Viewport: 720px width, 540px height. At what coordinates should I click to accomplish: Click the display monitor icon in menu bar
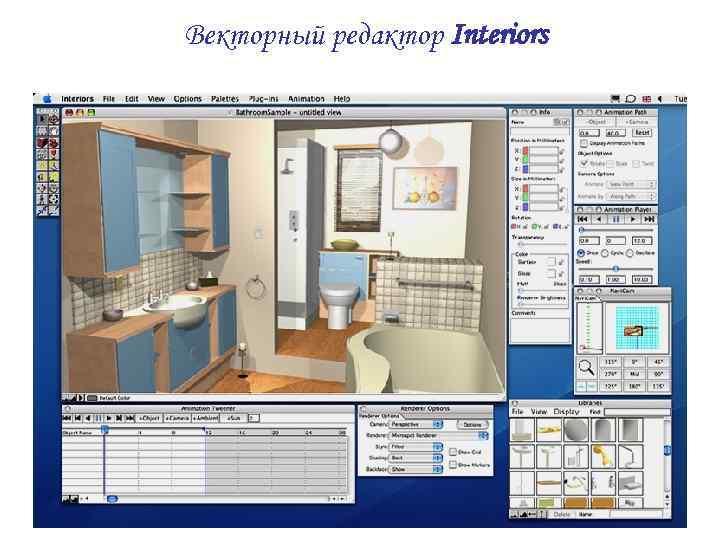point(615,99)
